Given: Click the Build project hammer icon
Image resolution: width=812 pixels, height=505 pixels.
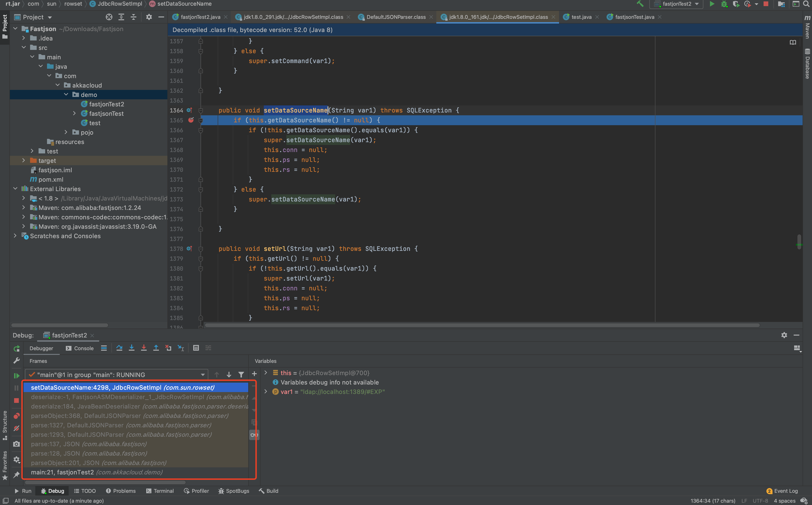Looking at the screenshot, I should 640,4.
